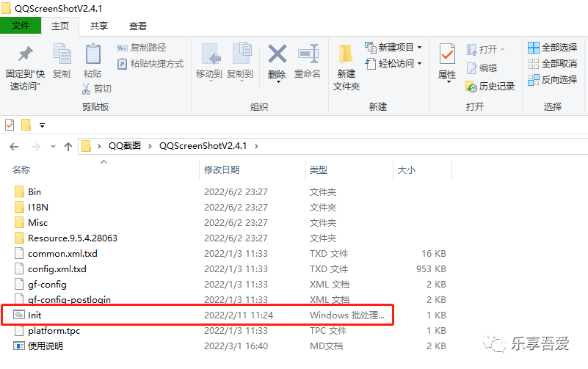
Task: Click the 使用说明 file icon
Action: (19, 346)
